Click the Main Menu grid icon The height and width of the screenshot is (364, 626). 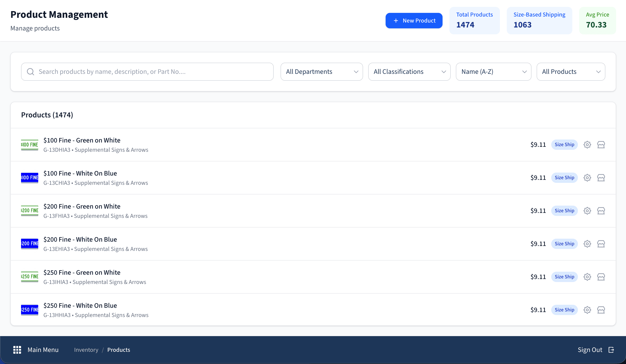[x=17, y=350]
